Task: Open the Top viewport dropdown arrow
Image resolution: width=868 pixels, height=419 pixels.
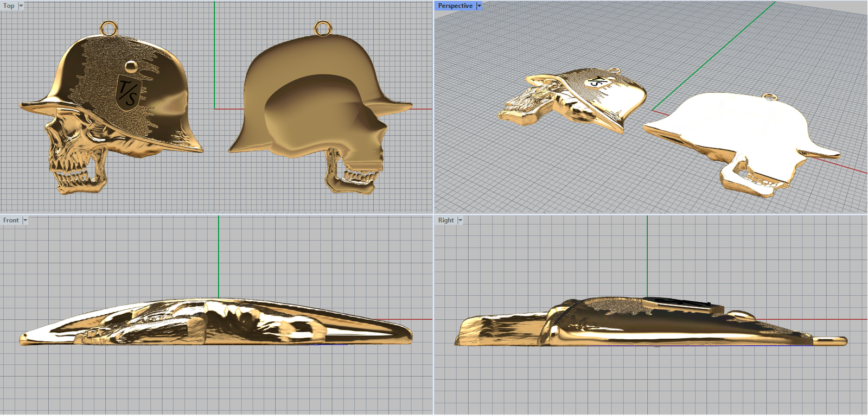Action: pyautogui.click(x=21, y=5)
